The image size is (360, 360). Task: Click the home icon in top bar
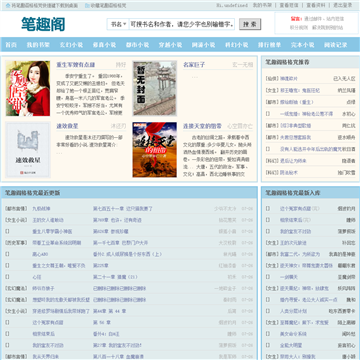(8, 6)
